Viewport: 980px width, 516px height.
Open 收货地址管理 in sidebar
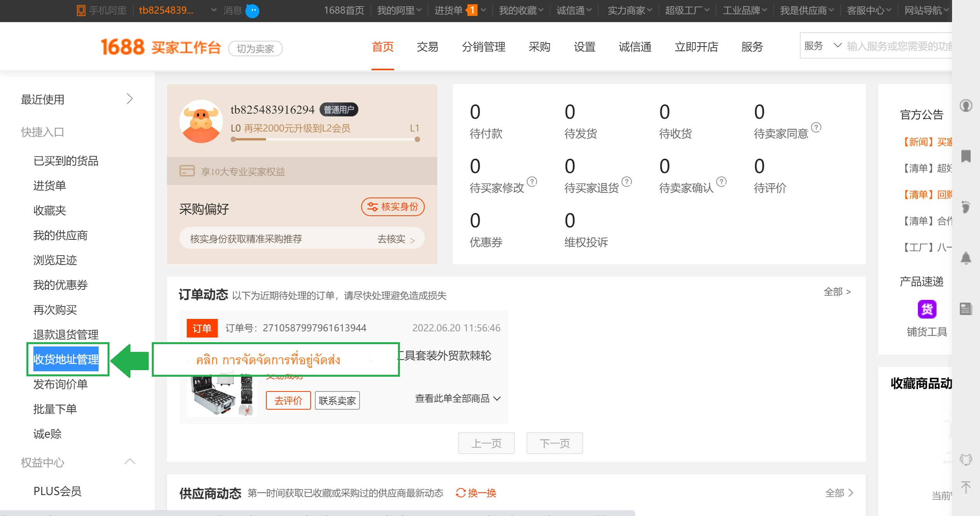click(66, 359)
